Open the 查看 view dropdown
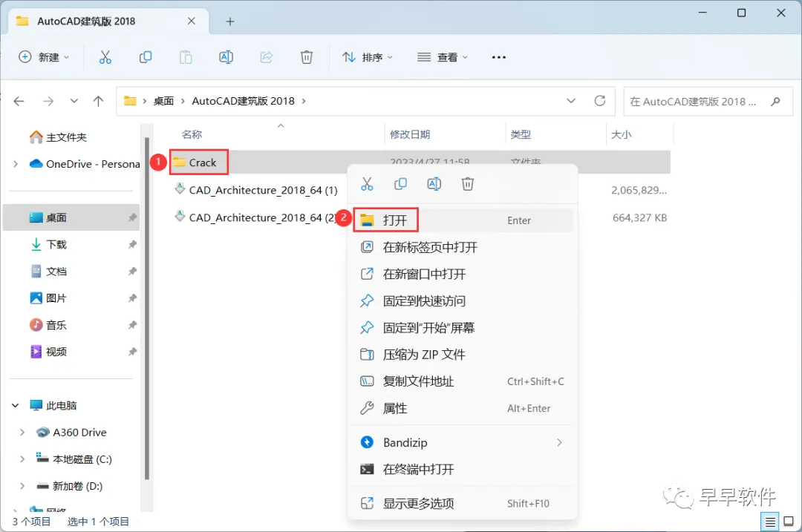This screenshot has height=532, width=802. click(443, 57)
